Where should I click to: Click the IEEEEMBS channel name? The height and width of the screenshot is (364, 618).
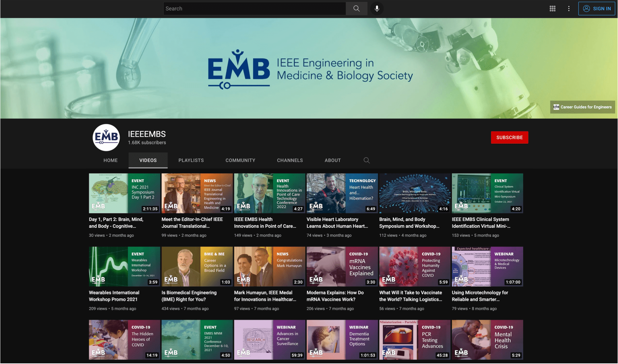pos(147,134)
